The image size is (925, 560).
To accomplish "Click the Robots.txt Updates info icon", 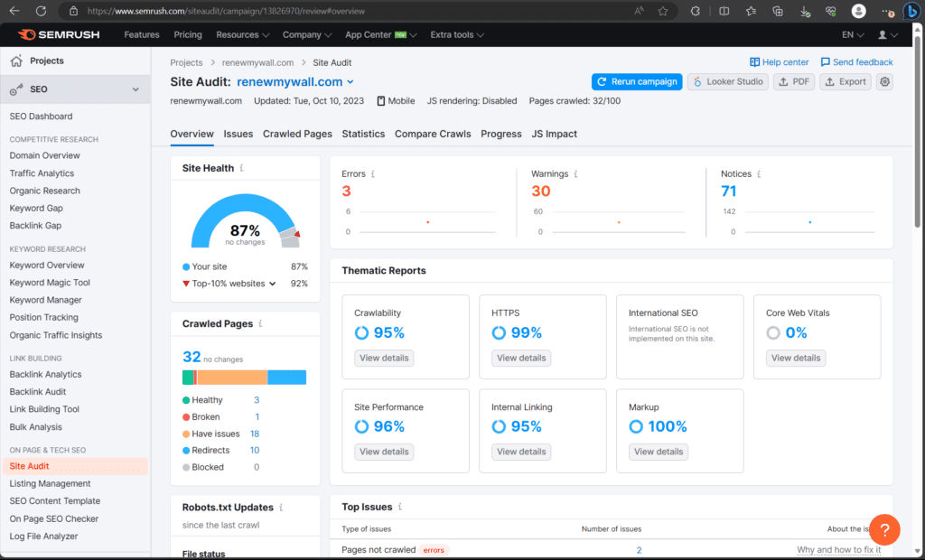I will pos(281,508).
